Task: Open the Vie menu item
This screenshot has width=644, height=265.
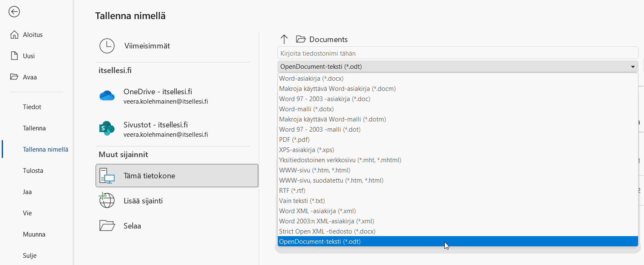Action: coord(28,213)
